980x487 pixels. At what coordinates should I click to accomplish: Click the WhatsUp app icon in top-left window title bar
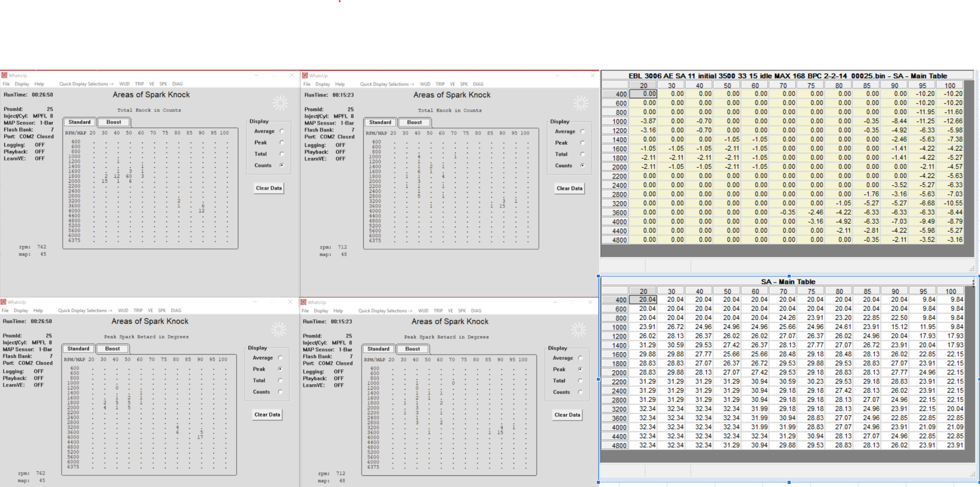tap(4, 76)
